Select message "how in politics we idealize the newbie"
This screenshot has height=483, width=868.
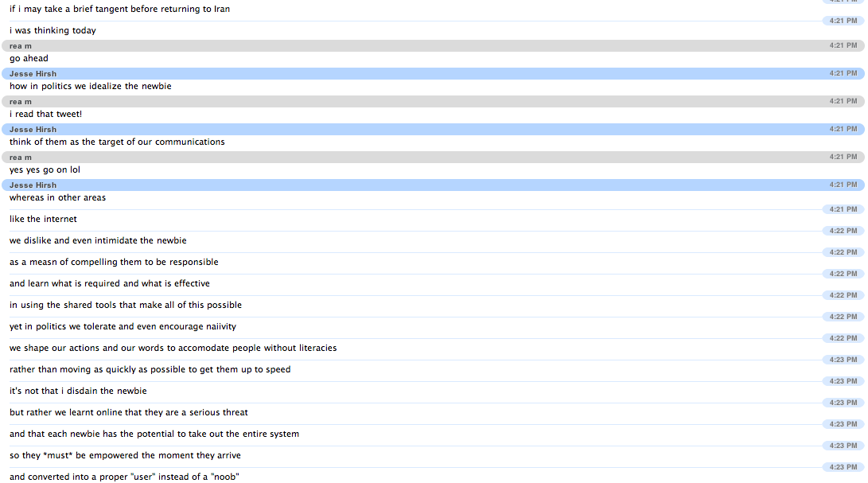point(90,87)
